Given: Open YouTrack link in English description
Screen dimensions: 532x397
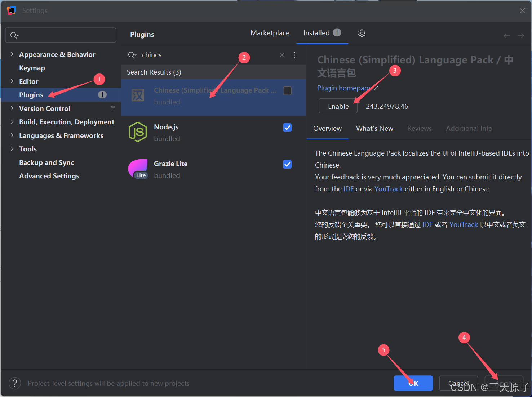Looking at the screenshot, I should coord(389,189).
